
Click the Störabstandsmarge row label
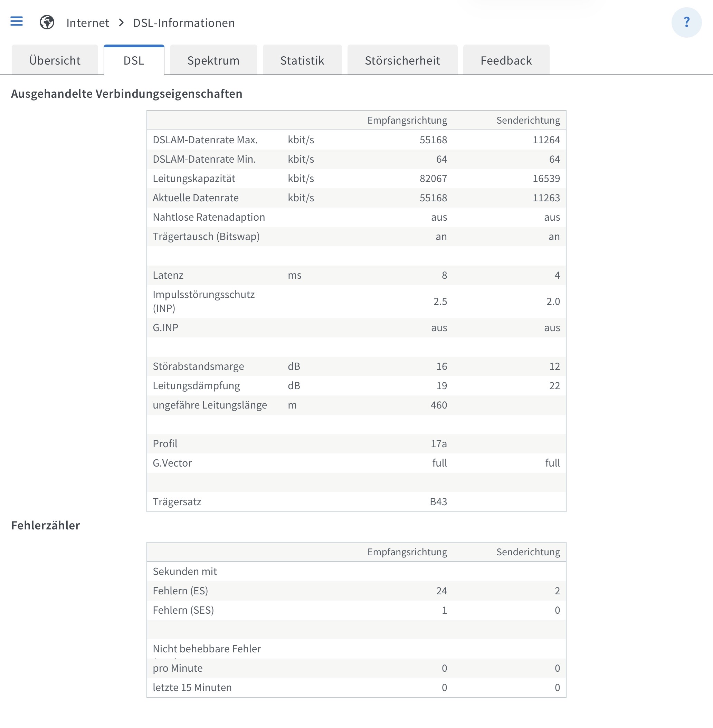(198, 366)
